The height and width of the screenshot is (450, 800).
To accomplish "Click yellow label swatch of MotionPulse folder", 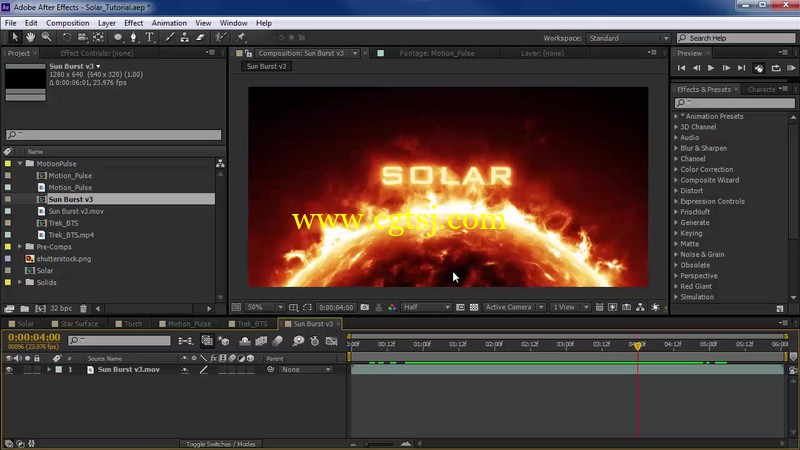I will click(8, 164).
